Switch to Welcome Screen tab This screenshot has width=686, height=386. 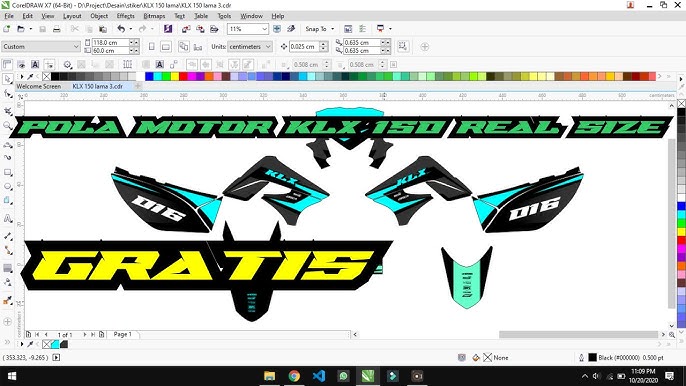tap(39, 86)
